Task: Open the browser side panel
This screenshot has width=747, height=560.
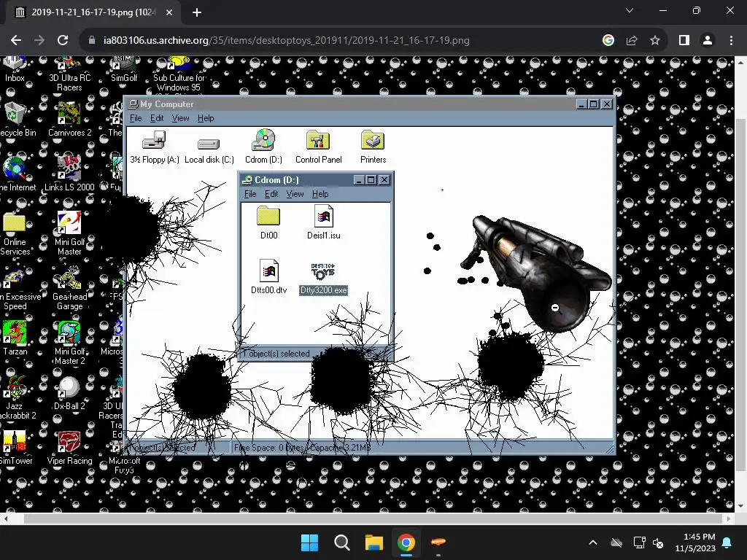Action: 684,41
